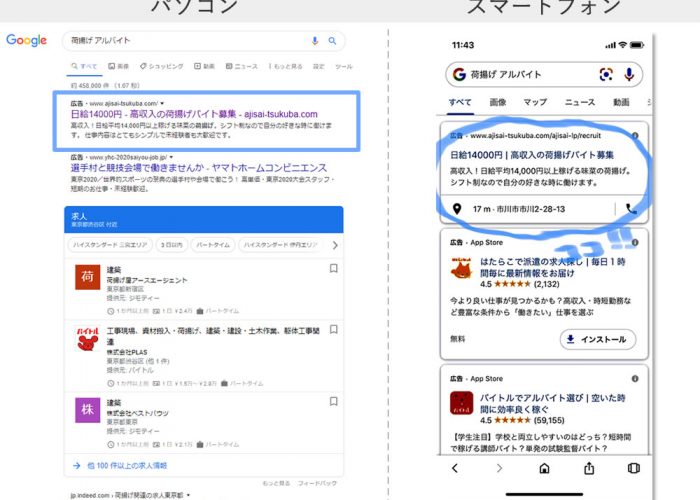Click info icon on ajisai-tsukuba phone ad
Viewport: 700px width, 500px height.
635,135
